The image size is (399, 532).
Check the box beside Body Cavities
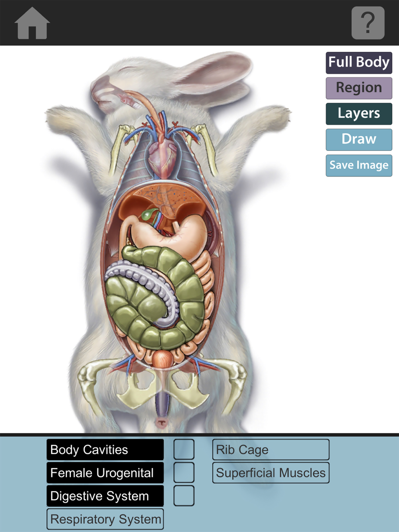pyautogui.click(x=184, y=449)
